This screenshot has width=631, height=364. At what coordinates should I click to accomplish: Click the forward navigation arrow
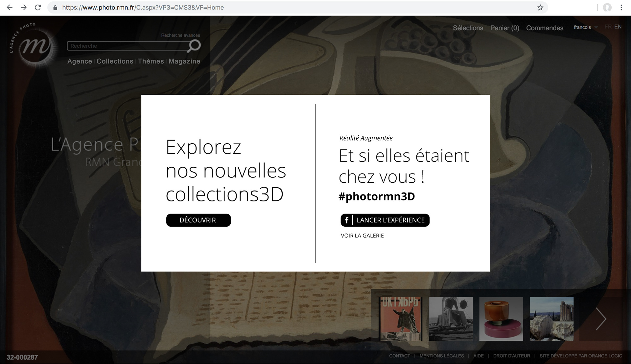click(x=24, y=8)
